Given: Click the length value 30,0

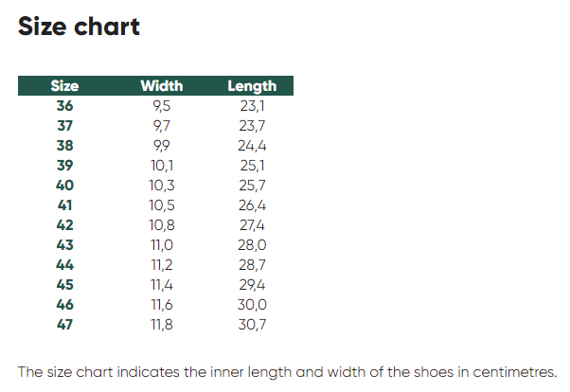Looking at the screenshot, I should (252, 304).
